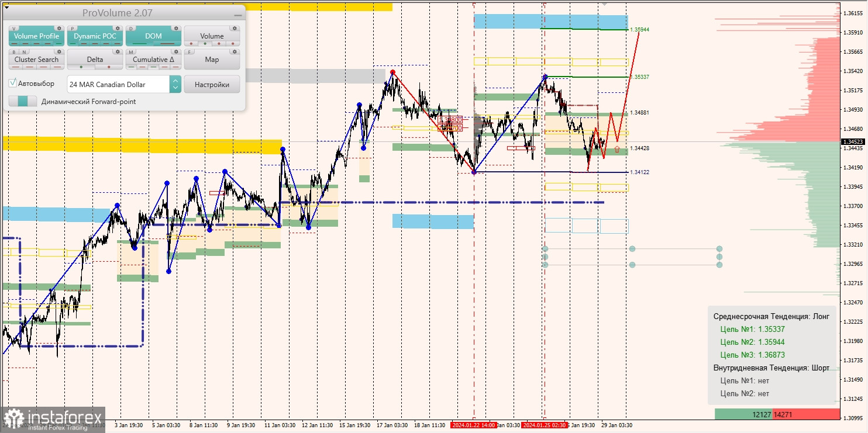The width and height of the screenshot is (868, 433).
Task: Click 'Цель №2: 1.35944' in info panel
Action: (752, 342)
